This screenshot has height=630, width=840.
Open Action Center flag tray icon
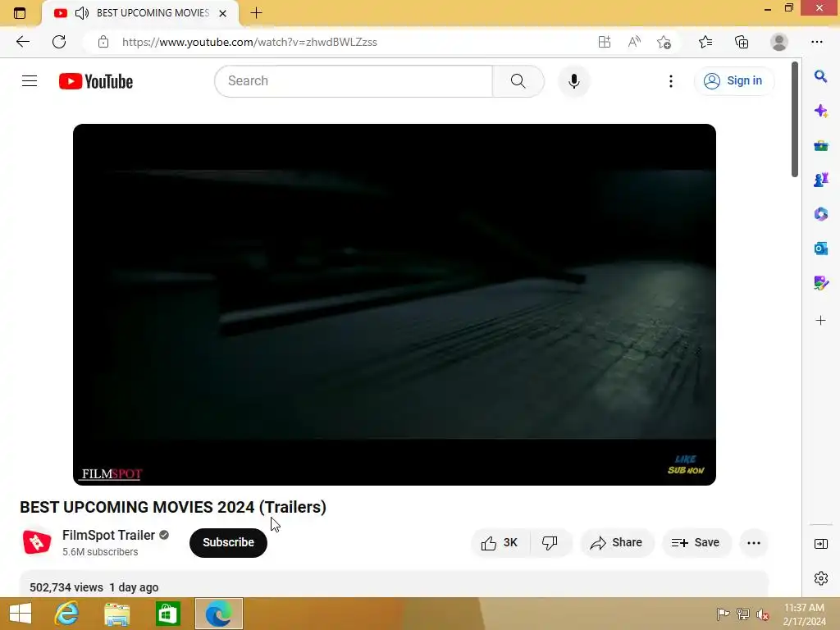pyautogui.click(x=723, y=614)
